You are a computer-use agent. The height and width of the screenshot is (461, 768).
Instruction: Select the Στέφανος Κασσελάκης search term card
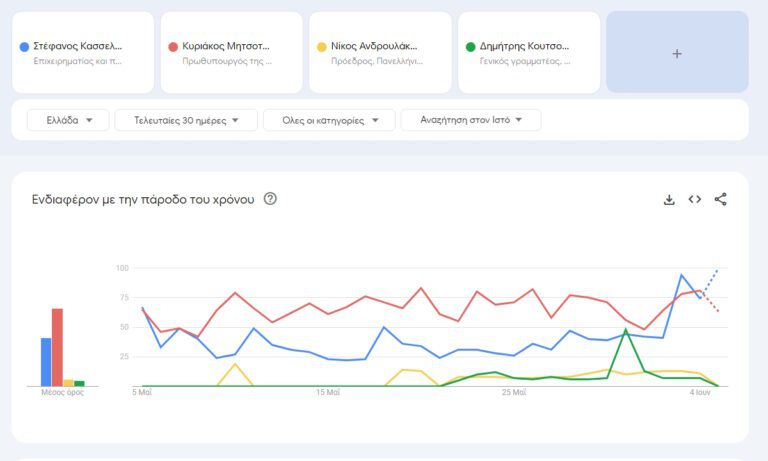[x=83, y=53]
